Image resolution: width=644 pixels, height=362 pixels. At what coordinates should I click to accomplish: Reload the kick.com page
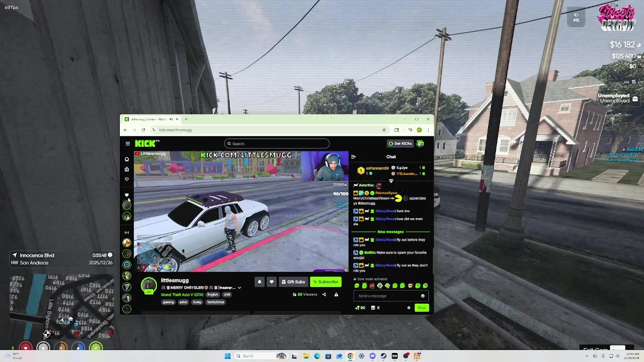pos(143,130)
